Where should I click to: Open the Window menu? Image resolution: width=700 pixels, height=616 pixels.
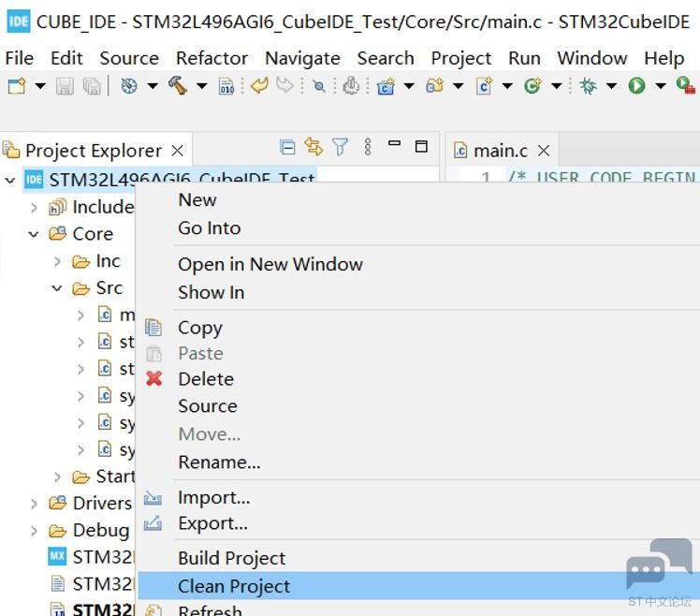tap(591, 58)
